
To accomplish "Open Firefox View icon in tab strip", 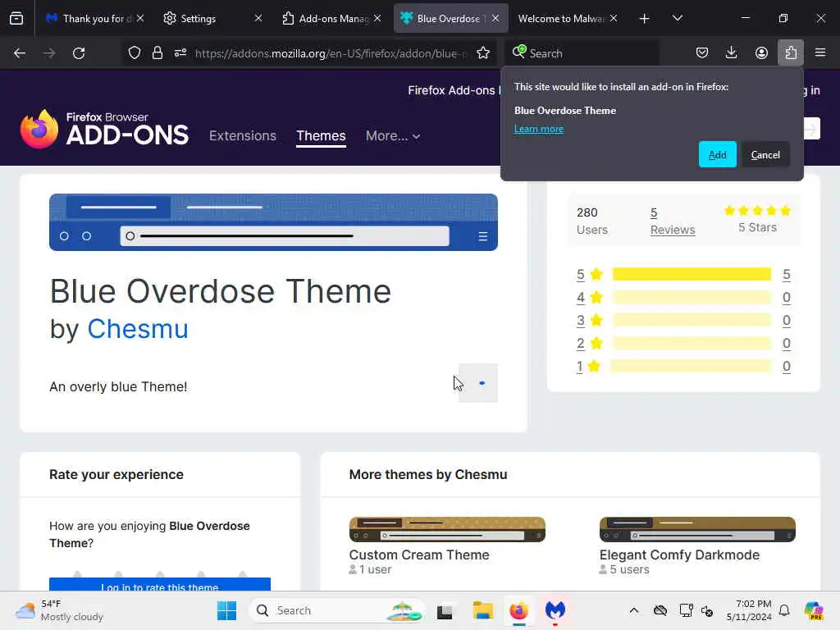I will coord(16,19).
